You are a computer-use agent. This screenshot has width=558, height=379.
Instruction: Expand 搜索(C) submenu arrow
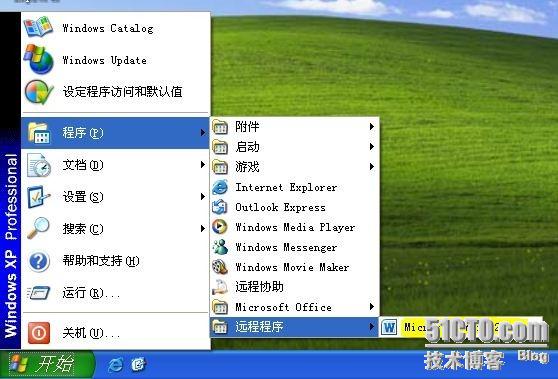click(202, 228)
